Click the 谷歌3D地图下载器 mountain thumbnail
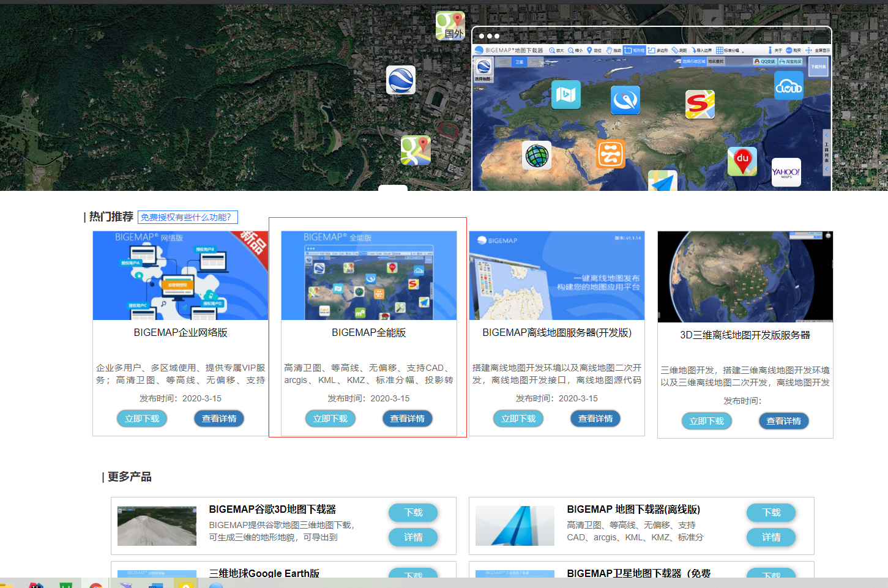 point(157,526)
